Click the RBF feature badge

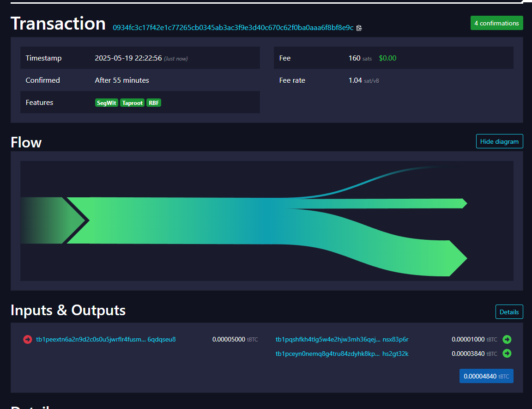click(154, 103)
